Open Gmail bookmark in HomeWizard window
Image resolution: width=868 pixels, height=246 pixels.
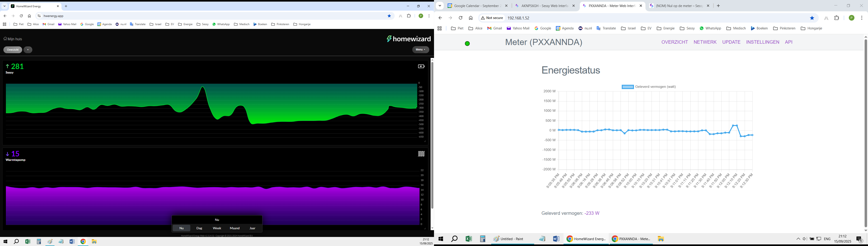(49, 24)
